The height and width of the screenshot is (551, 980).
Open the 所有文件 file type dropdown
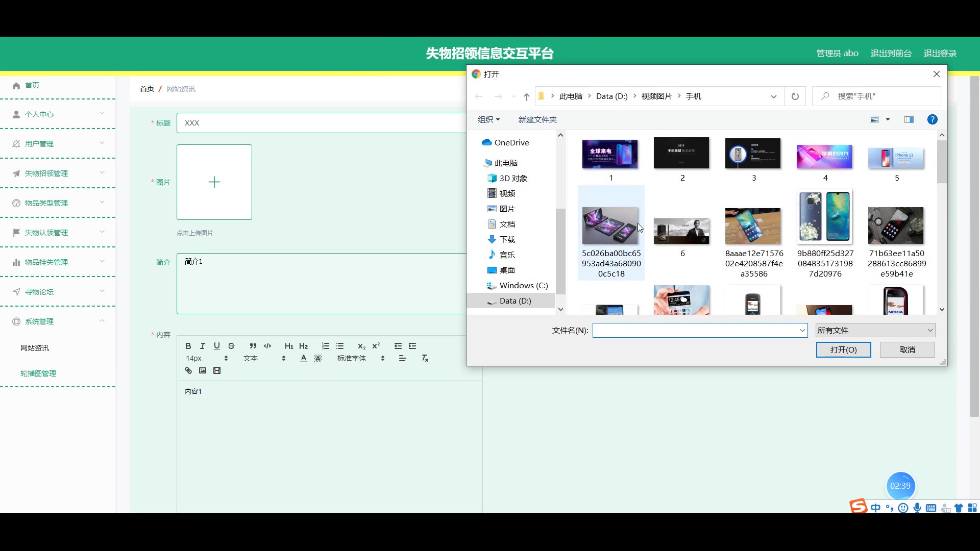[875, 330]
